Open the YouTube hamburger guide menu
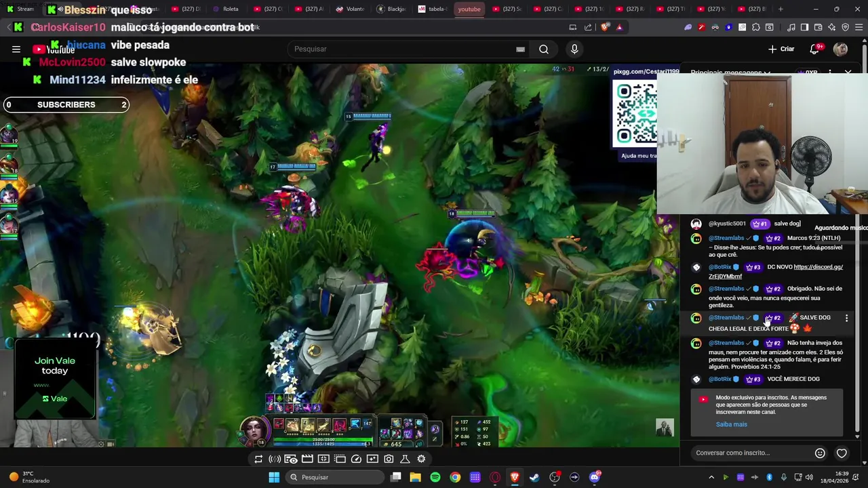Image resolution: width=868 pixels, height=488 pixels. (16, 49)
